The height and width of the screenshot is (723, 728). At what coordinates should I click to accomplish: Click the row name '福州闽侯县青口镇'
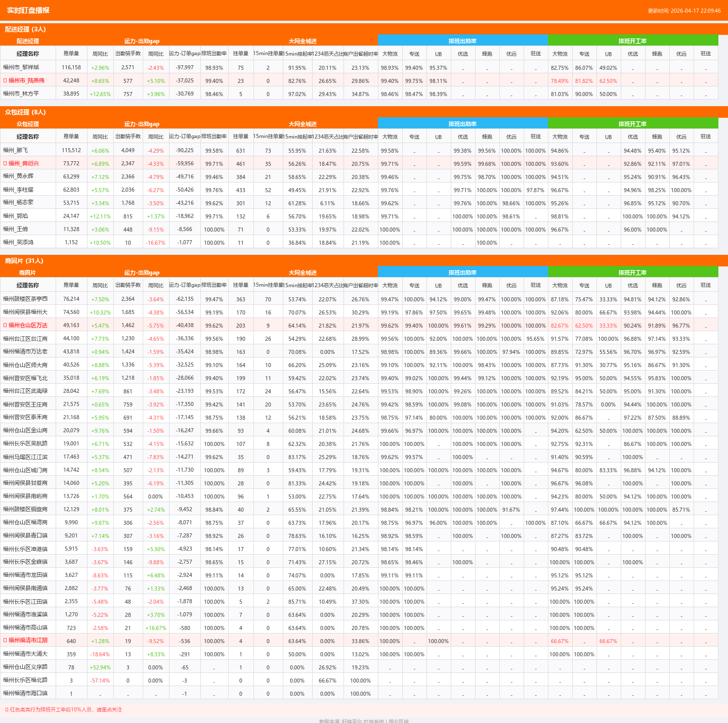[25, 535]
